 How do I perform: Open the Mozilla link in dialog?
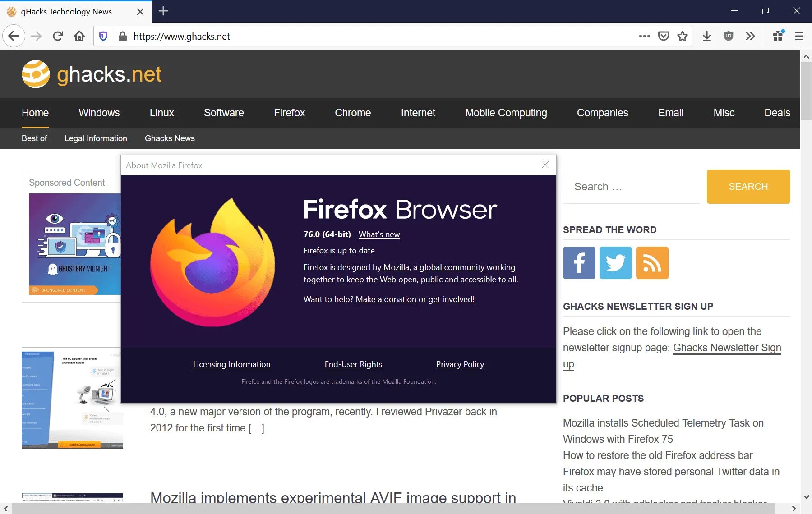[396, 267]
